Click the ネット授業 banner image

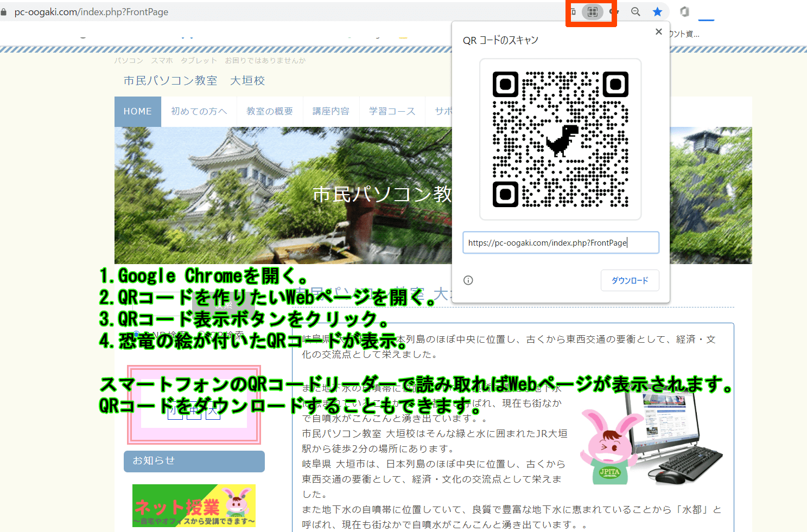(194, 506)
